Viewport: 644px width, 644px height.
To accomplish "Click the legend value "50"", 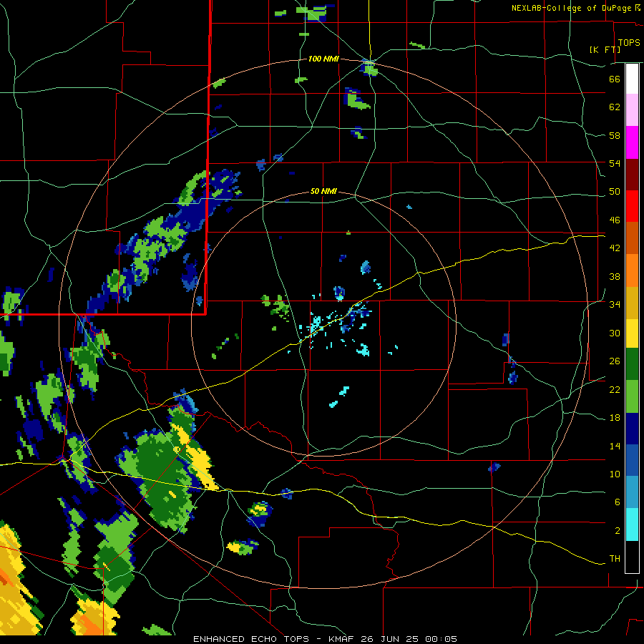I will pos(615,192).
